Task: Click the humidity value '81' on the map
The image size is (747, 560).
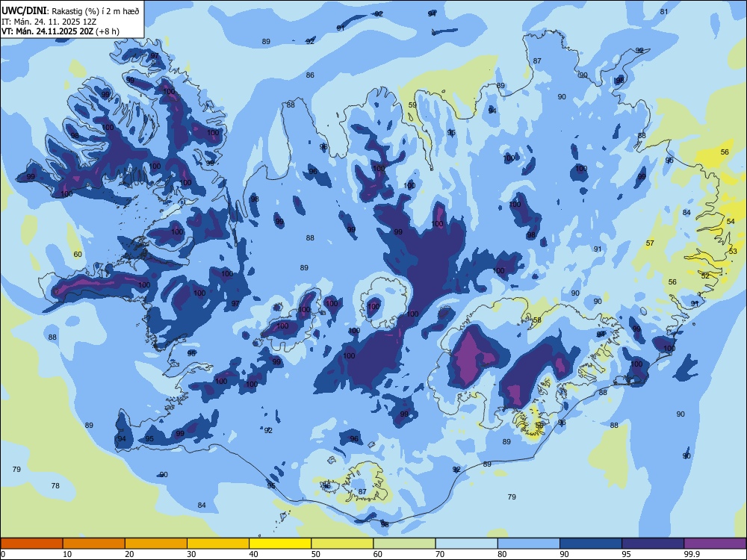Action: pyautogui.click(x=664, y=12)
